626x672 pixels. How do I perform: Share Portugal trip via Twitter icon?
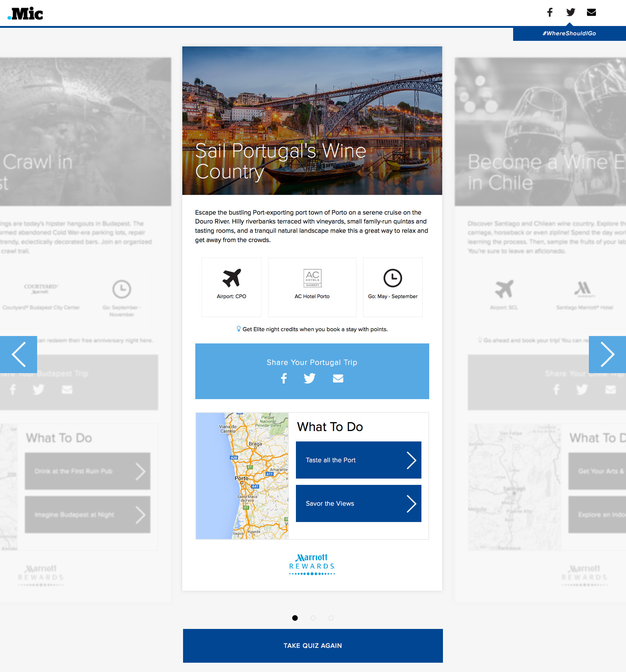tap(309, 378)
